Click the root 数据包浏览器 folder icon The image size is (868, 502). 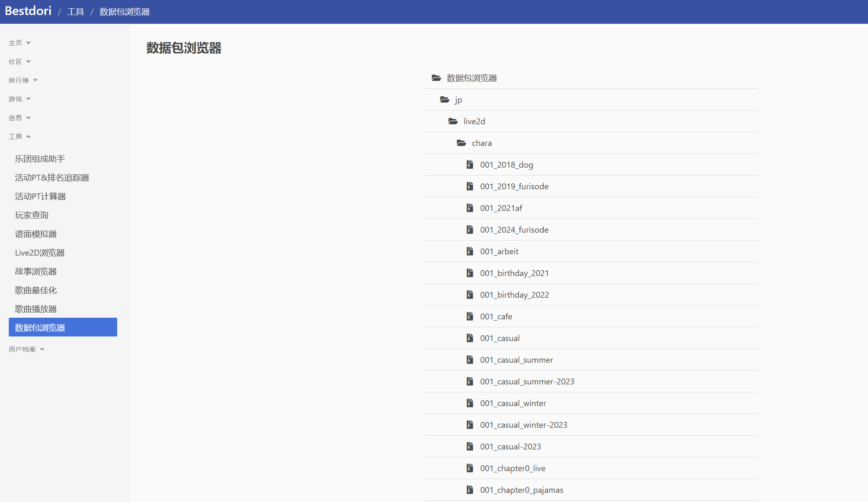pyautogui.click(x=436, y=78)
